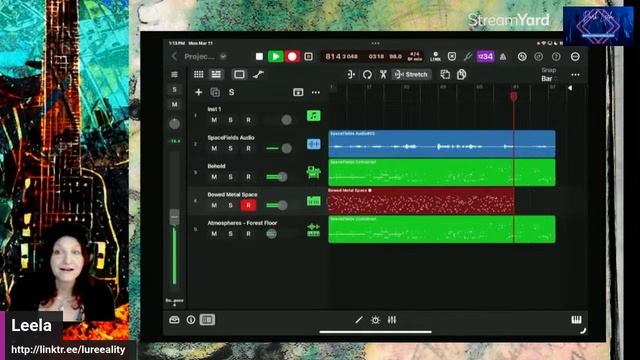Select the Loop tool icon
The width and height of the screenshot is (640, 360).
[x=367, y=74]
